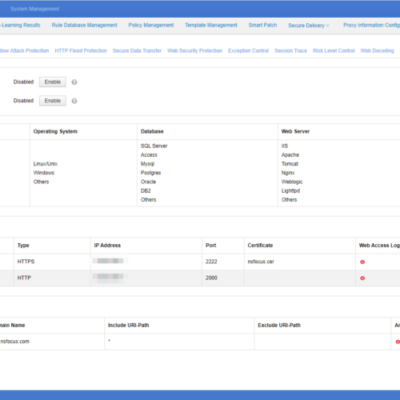
Task: Click help icon beside first Enable button
Action: click(x=74, y=82)
